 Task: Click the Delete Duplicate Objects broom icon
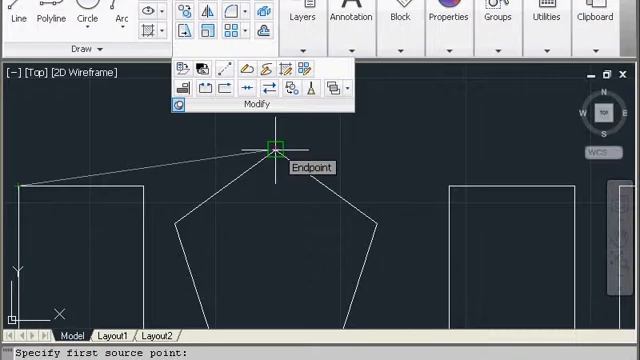tap(311, 88)
